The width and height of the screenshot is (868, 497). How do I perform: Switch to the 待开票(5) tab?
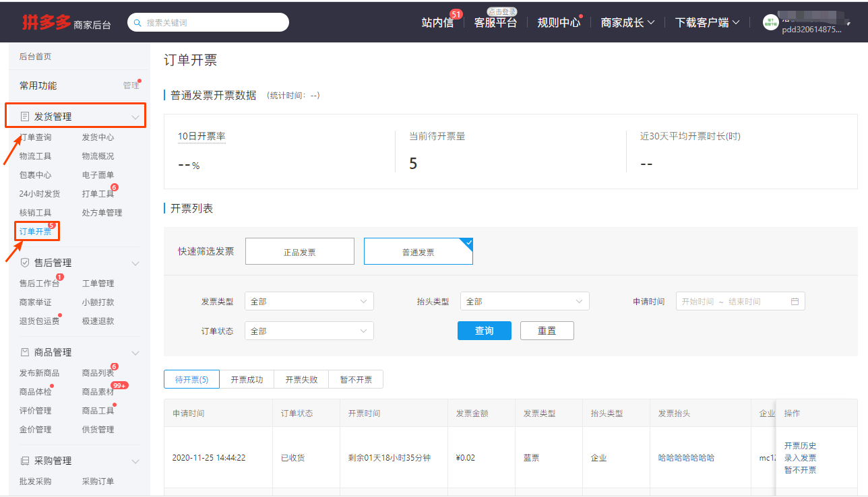click(x=192, y=380)
